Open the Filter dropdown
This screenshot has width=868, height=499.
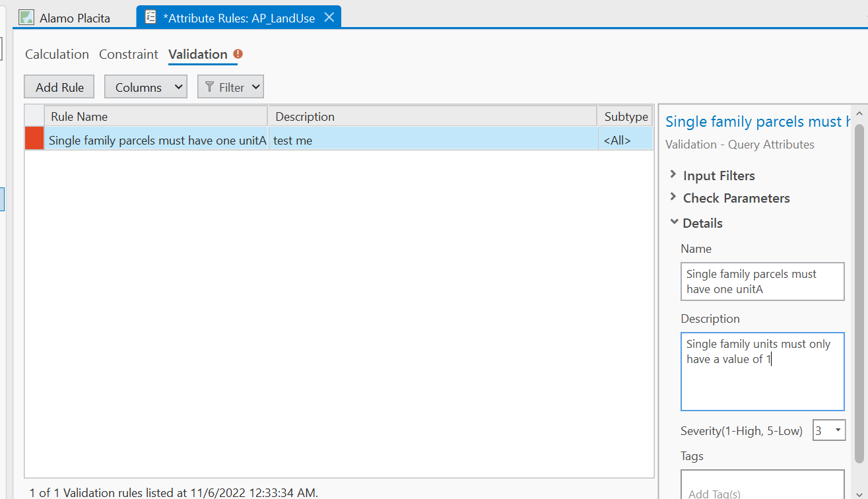click(230, 87)
